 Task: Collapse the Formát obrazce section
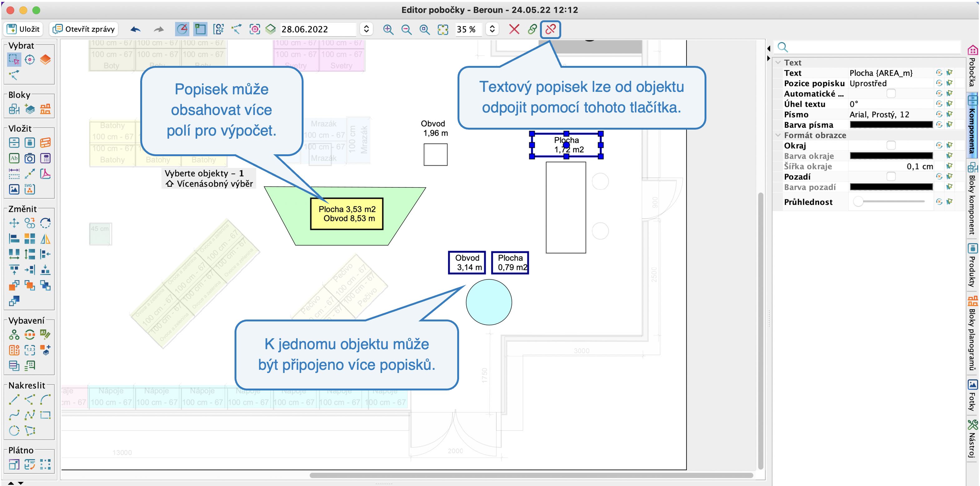click(778, 135)
